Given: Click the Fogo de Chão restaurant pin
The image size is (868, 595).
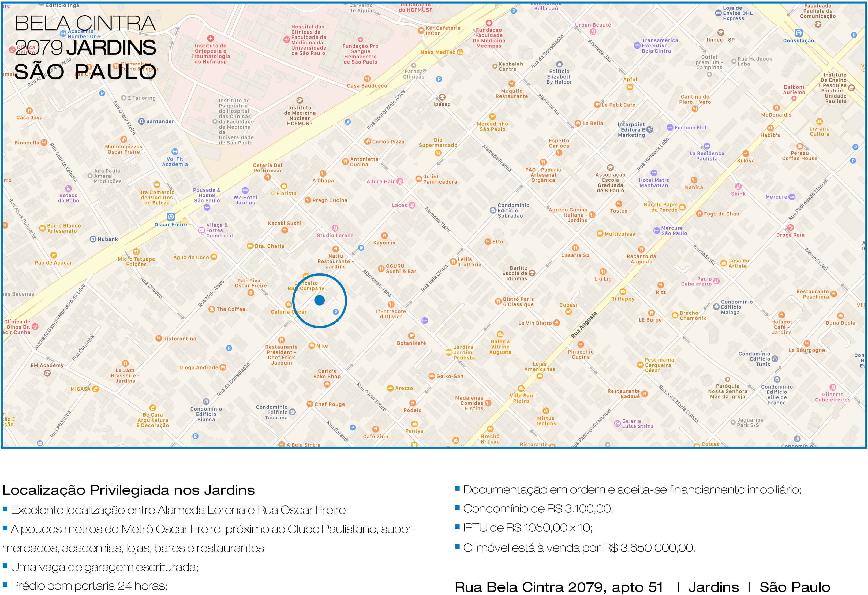Looking at the screenshot, I should pyautogui.click(x=699, y=214).
